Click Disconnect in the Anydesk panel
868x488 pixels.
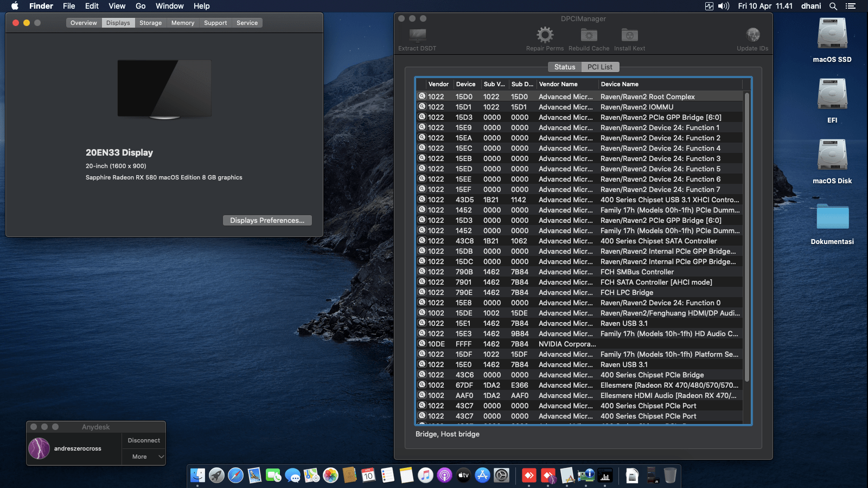click(x=144, y=440)
